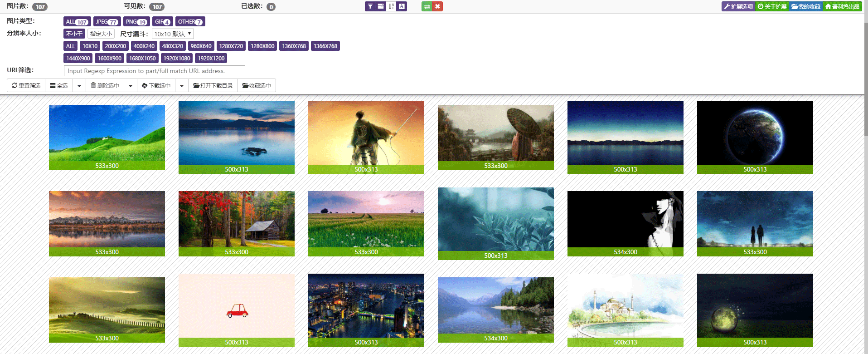The image size is (868, 354).
Task: Visit the 普利坞出品 home link
Action: (x=842, y=6)
